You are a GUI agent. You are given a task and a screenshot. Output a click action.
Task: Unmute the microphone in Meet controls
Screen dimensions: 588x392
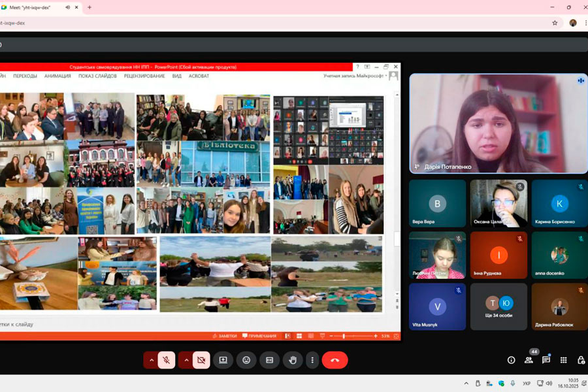coord(167,360)
